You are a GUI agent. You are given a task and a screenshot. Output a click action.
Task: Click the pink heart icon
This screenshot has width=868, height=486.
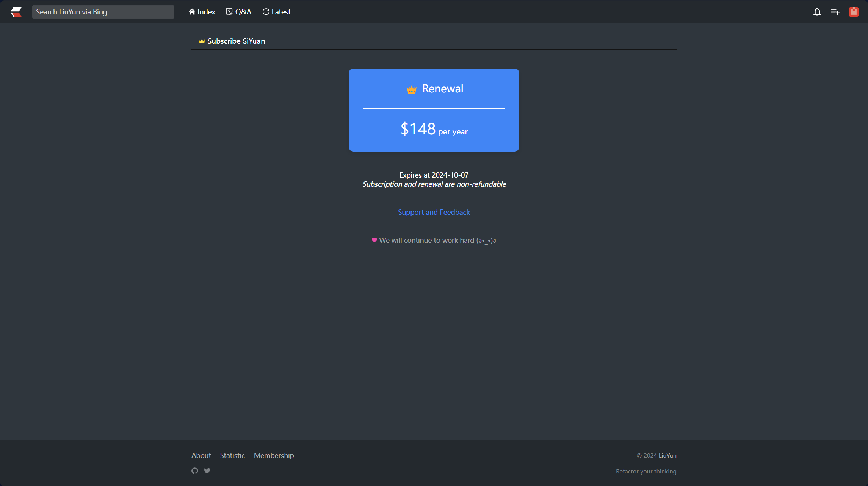[374, 240]
